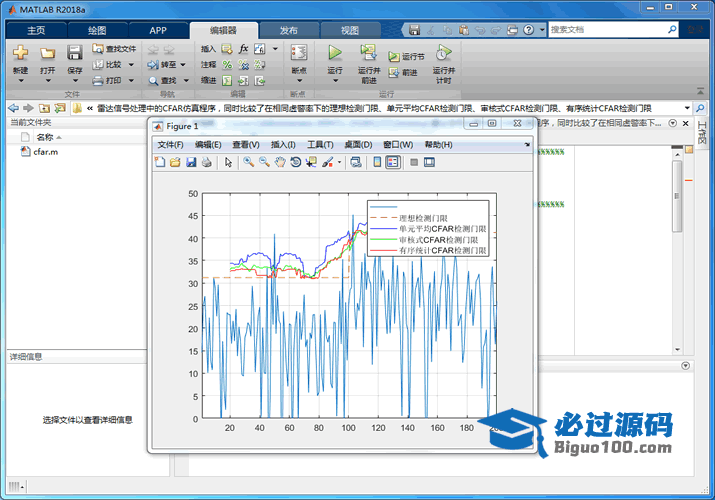Click the Link Plot icon

[356, 162]
